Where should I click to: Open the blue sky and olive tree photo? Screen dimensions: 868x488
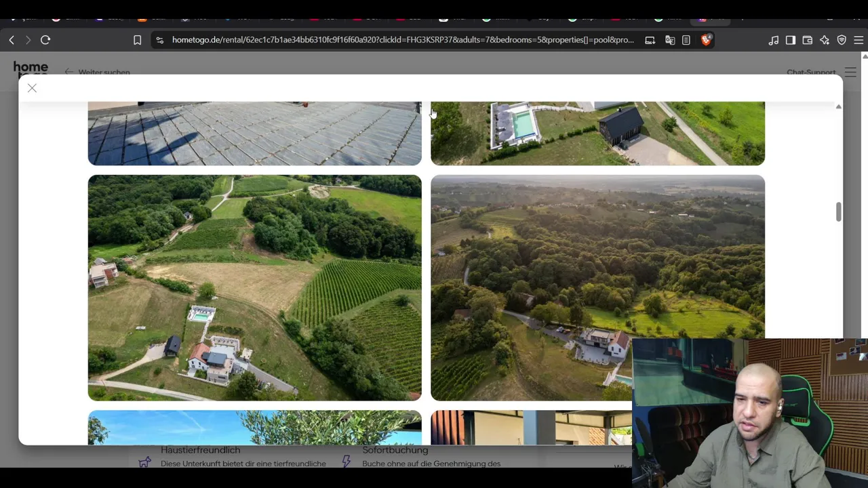254,428
